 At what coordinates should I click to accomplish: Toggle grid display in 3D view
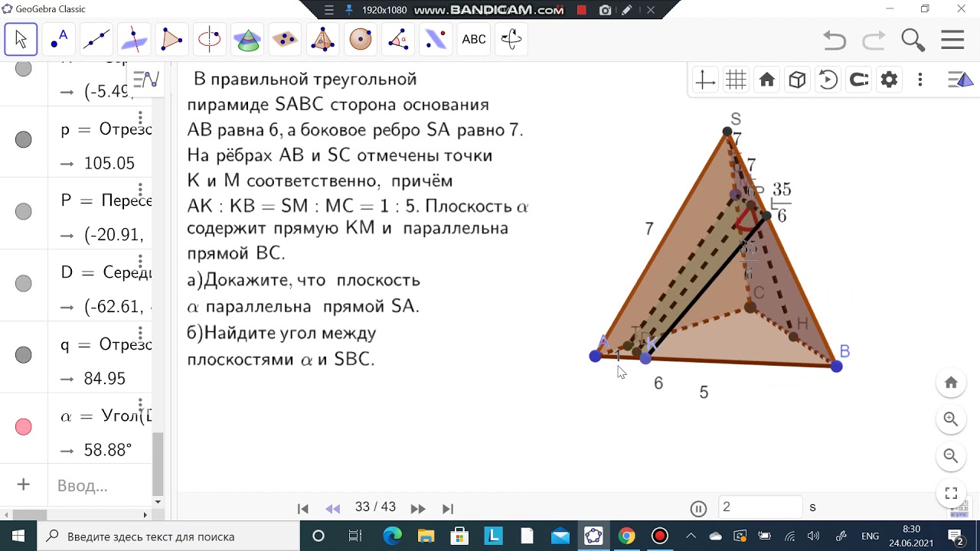(736, 80)
